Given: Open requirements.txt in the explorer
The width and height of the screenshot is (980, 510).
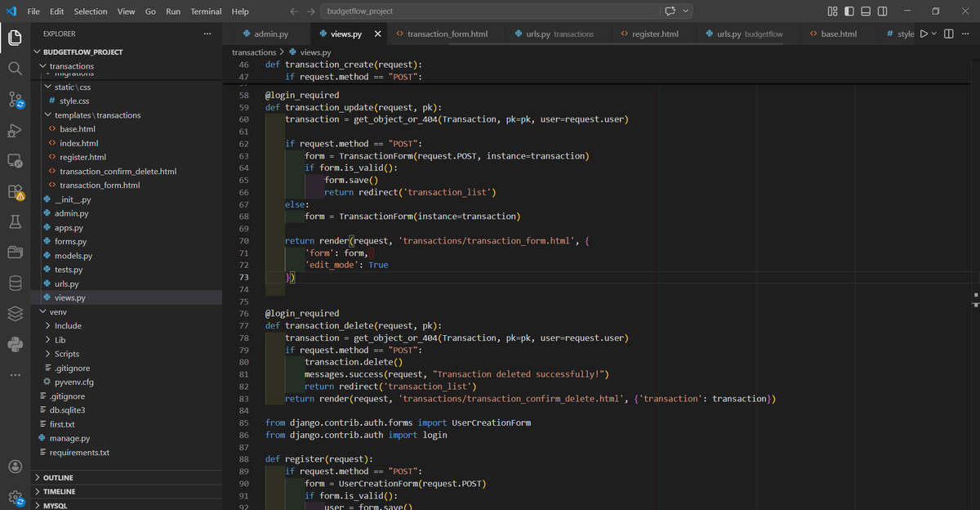Looking at the screenshot, I should tap(79, 452).
